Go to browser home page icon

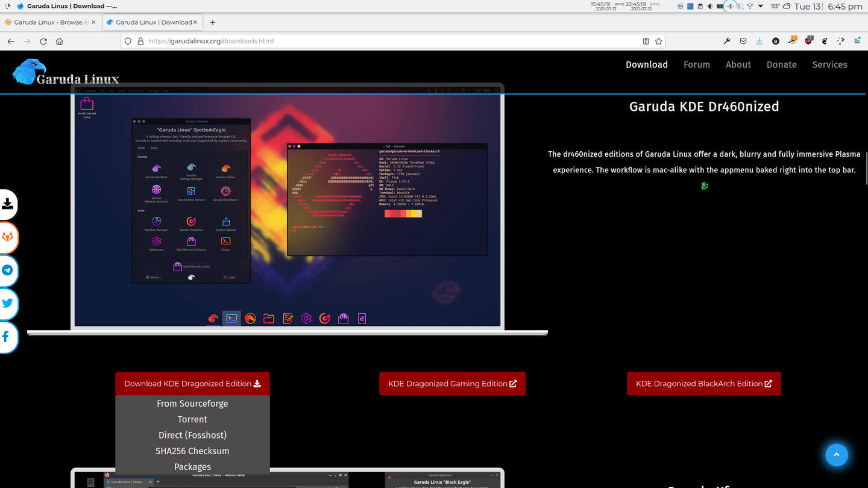click(x=60, y=41)
